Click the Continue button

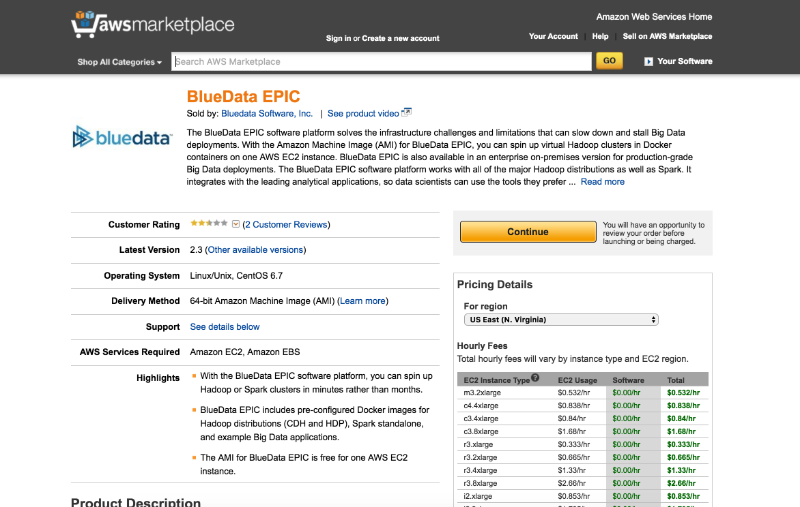(x=528, y=232)
